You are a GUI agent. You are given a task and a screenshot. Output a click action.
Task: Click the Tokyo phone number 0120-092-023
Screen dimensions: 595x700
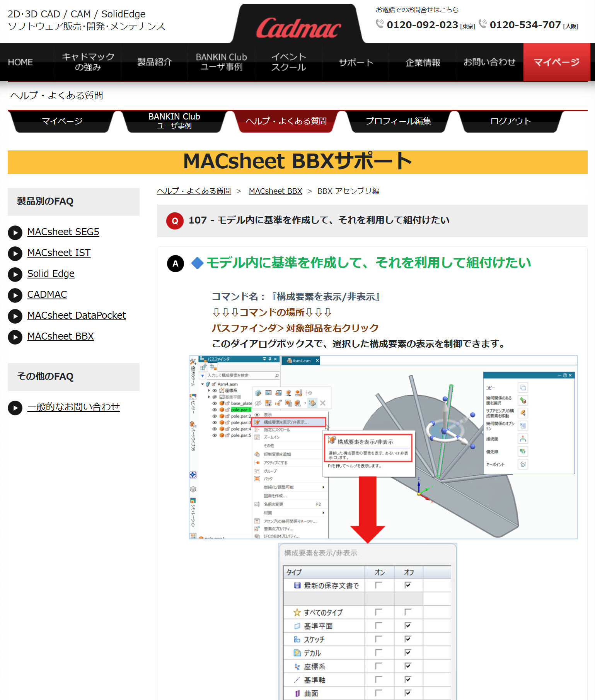click(x=422, y=25)
